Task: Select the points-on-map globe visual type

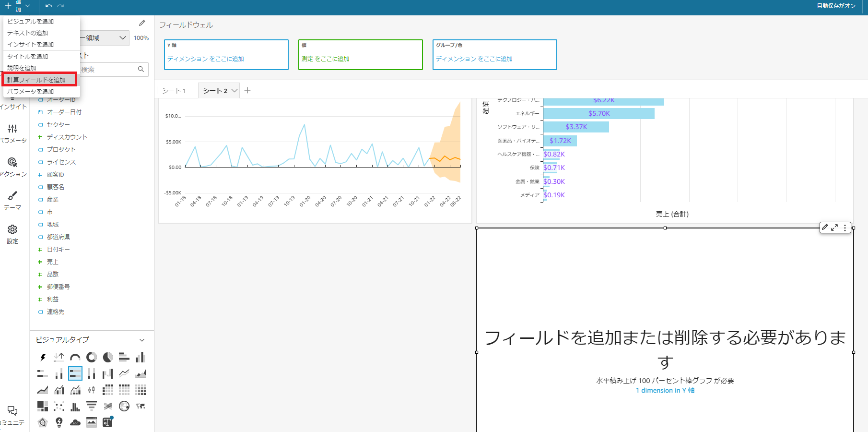Action: coord(124,406)
